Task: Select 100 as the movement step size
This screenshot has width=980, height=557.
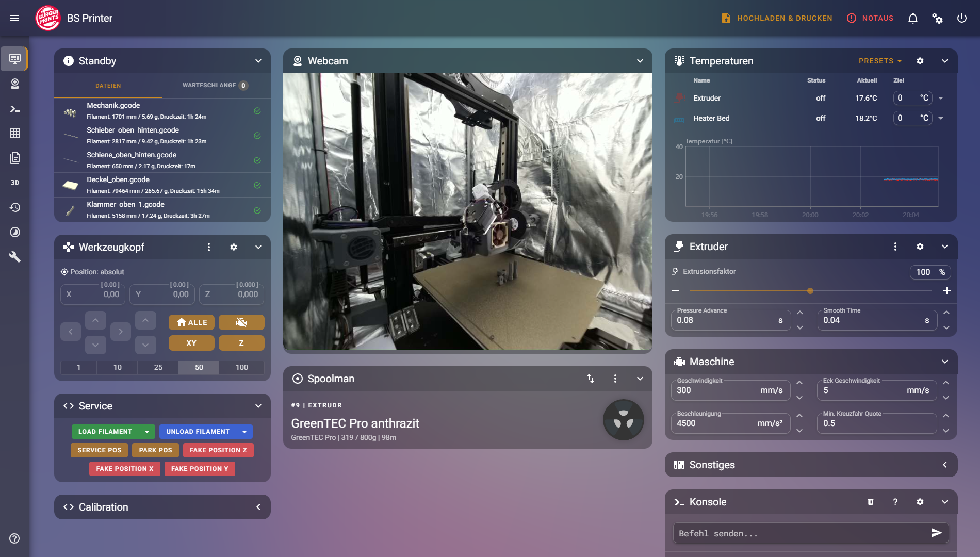Action: (x=241, y=367)
